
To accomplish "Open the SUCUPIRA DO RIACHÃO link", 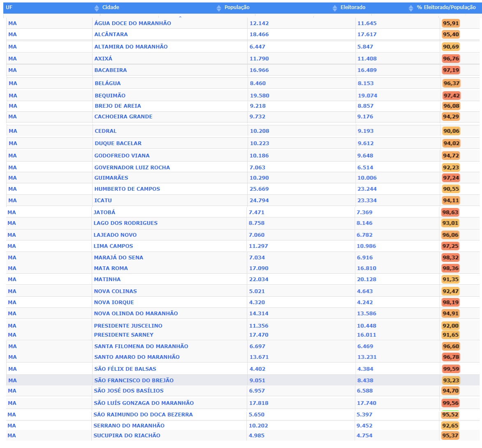I will (x=127, y=436).
